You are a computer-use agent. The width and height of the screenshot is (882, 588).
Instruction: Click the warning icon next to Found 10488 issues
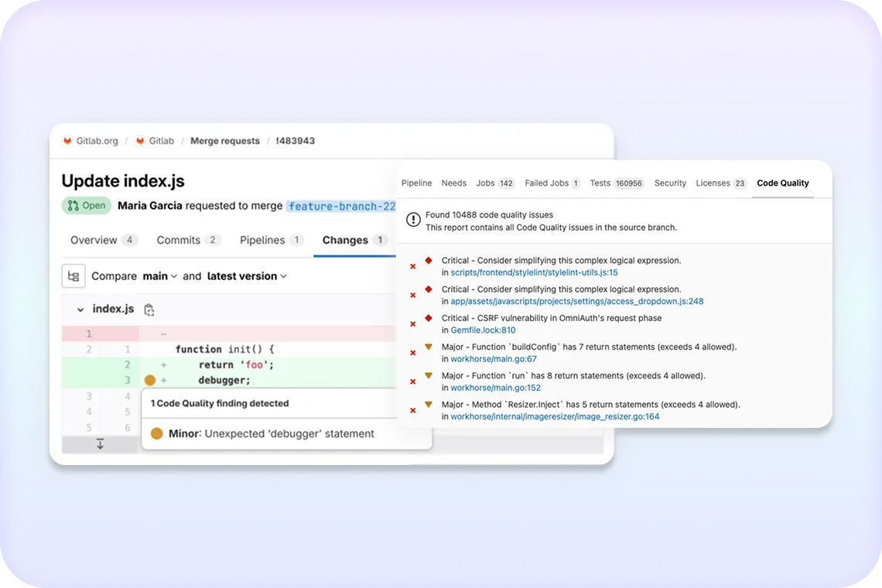[413, 220]
